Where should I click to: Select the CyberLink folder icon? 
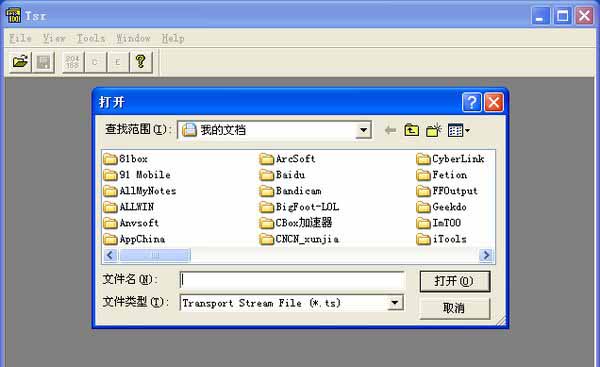[x=423, y=159]
